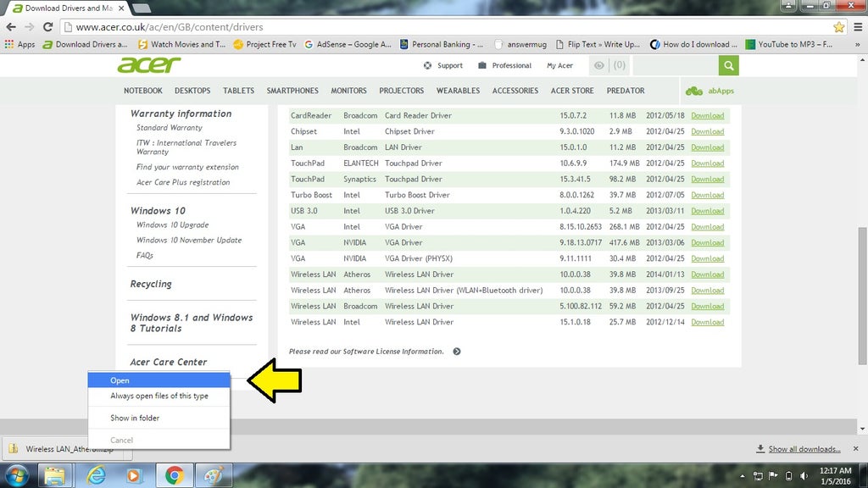
Task: Select Show in folder menu entry
Action: [x=159, y=418]
